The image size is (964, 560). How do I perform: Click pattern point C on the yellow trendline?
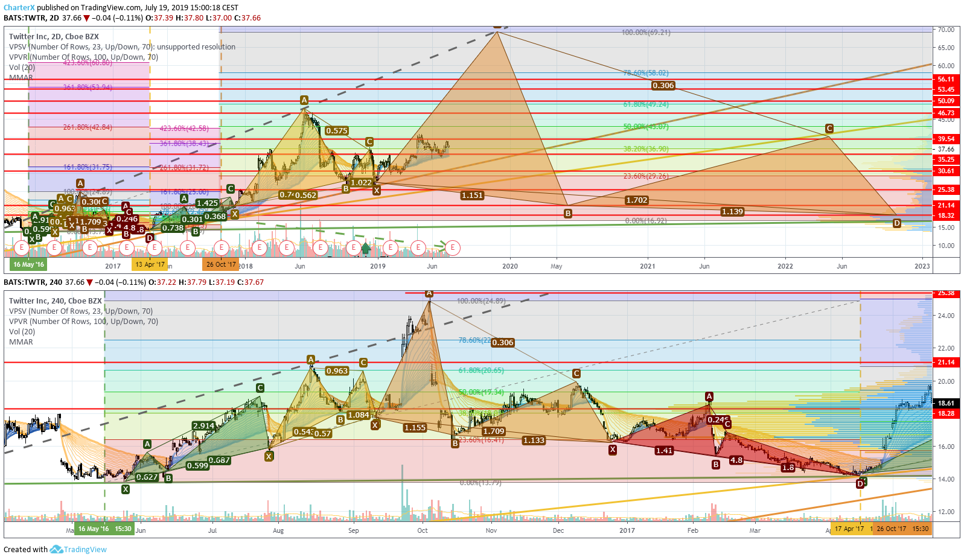[829, 129]
